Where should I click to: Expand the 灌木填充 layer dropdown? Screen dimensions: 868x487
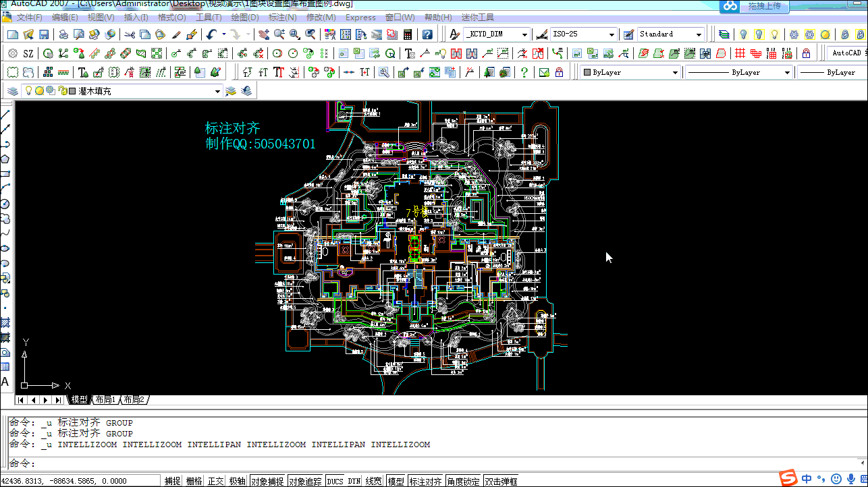tap(217, 91)
